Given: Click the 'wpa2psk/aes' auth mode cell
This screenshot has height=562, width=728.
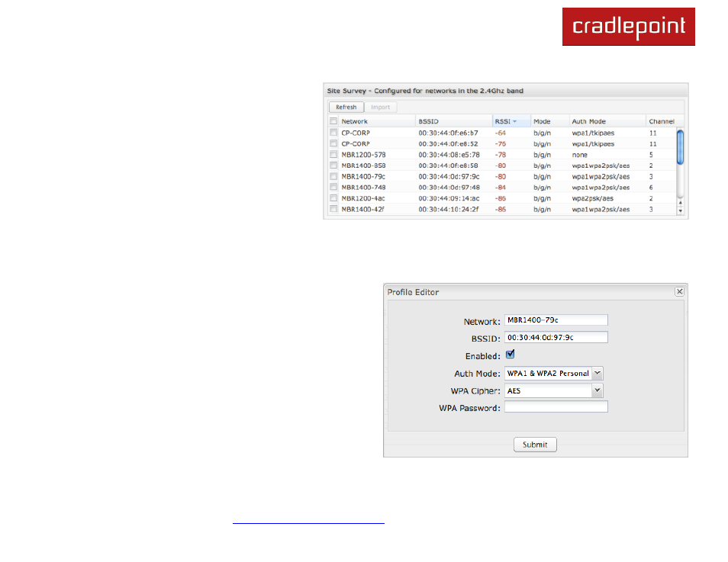Looking at the screenshot, I should click(592, 198).
